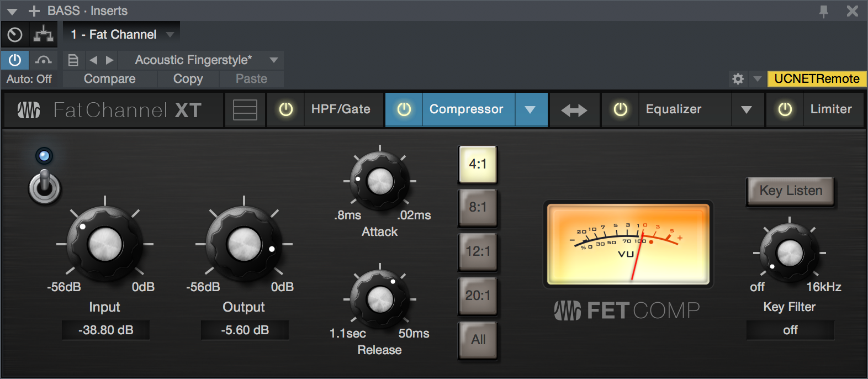The image size is (868, 379).
Task: Click the Paste button
Action: coord(251,79)
